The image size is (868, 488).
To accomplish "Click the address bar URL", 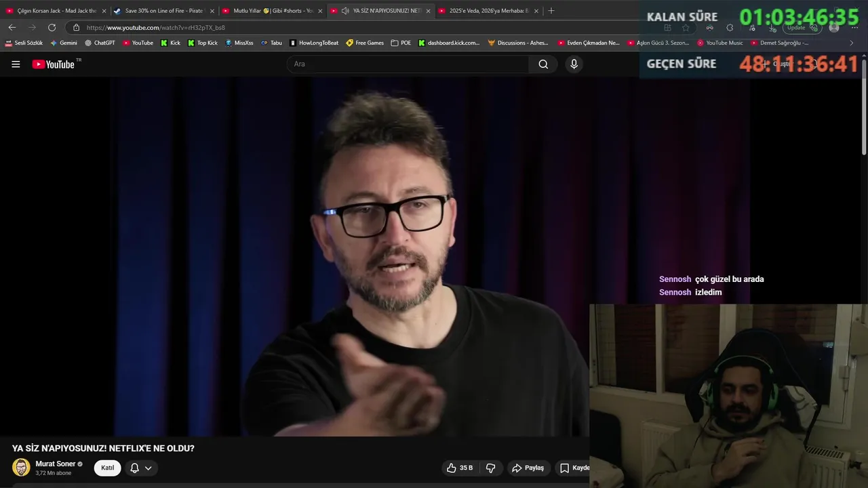I will pos(156,28).
